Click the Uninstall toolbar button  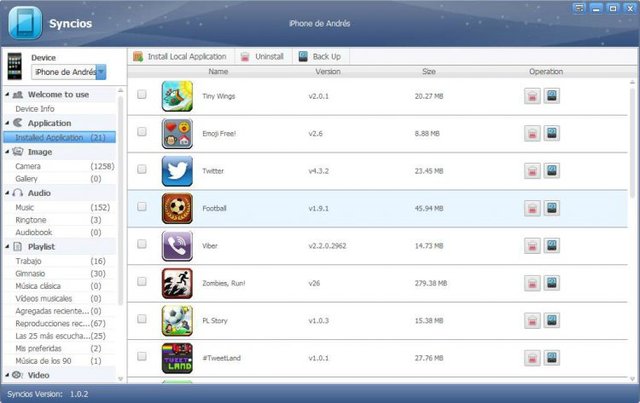262,57
